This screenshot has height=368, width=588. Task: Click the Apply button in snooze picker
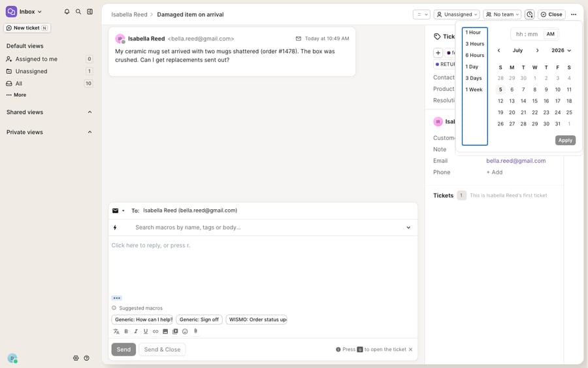[565, 140]
